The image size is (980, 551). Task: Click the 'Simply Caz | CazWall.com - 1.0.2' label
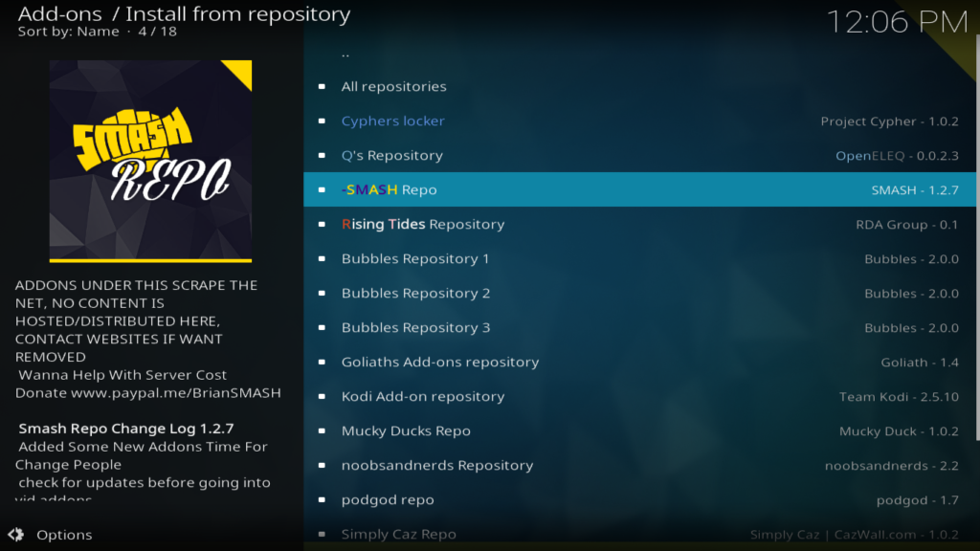point(855,535)
